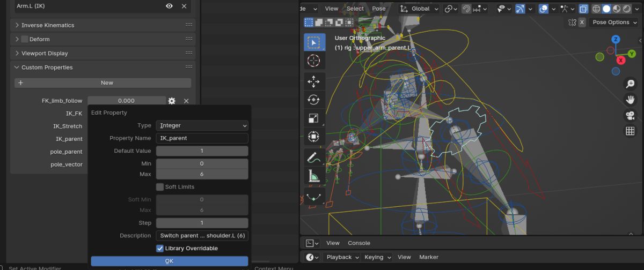Viewport: 644px width, 270px height.
Task: Choose subtract selection mode icon
Action: pyautogui.click(x=328, y=22)
